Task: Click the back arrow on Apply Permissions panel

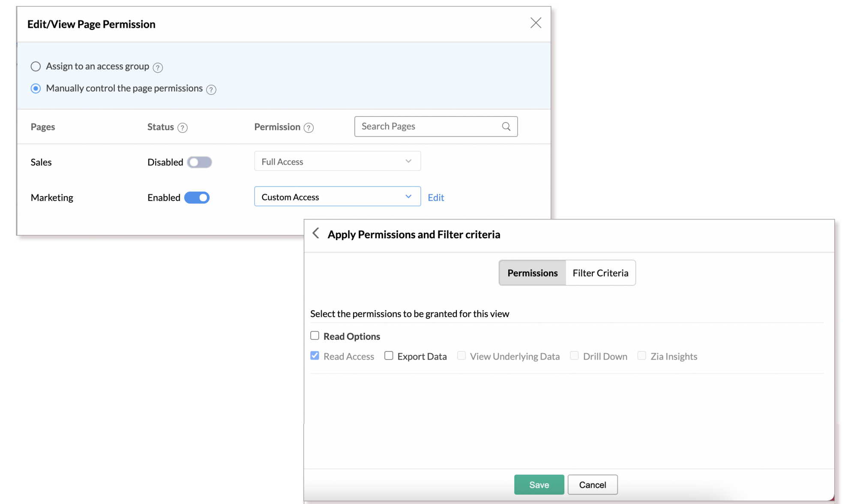Action: (316, 233)
